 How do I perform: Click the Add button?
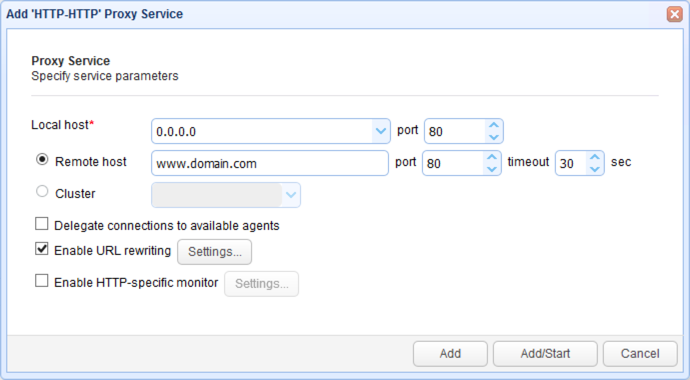tap(450, 354)
